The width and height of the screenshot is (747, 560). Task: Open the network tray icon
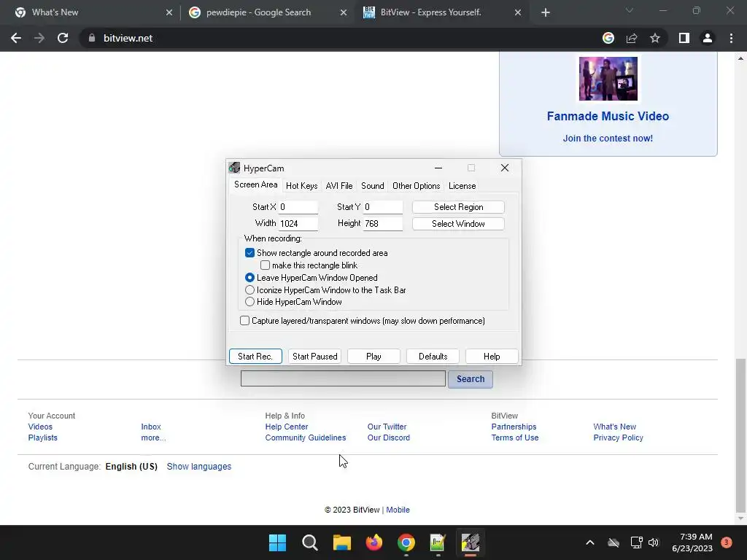point(636,542)
